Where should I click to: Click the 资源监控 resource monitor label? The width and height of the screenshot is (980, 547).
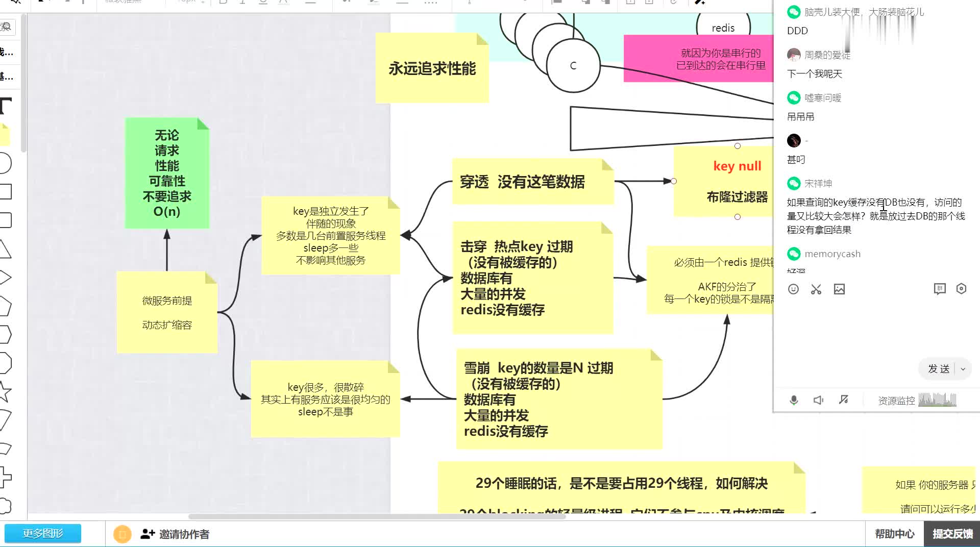pos(896,401)
